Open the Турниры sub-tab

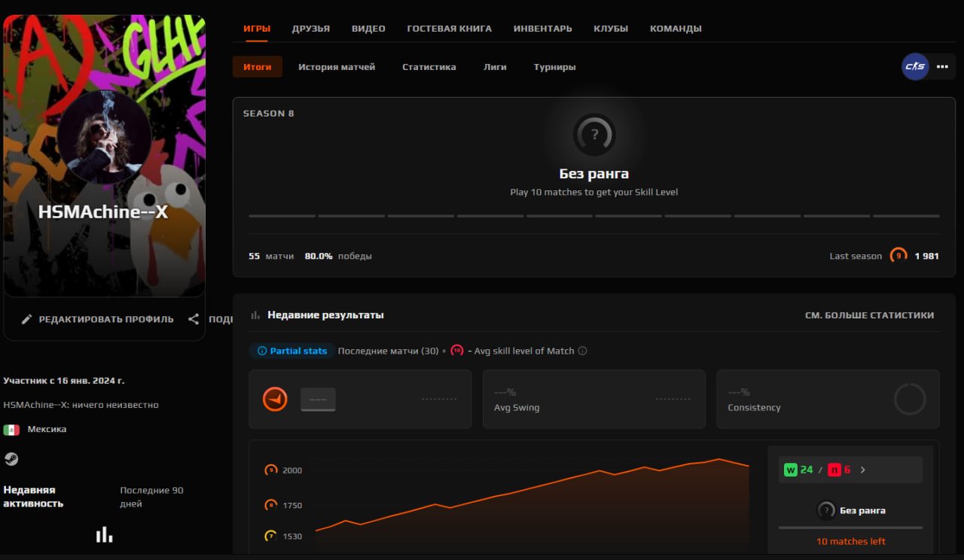pos(555,67)
